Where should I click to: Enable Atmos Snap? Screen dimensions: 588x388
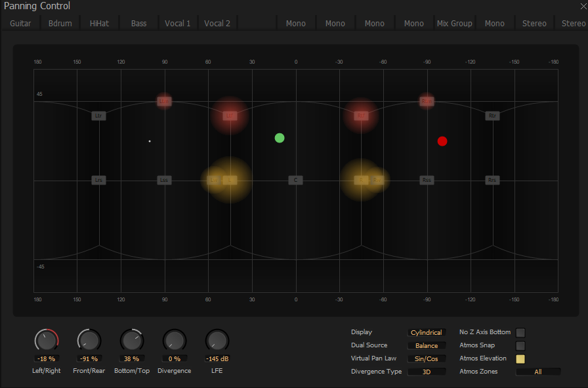click(x=520, y=345)
